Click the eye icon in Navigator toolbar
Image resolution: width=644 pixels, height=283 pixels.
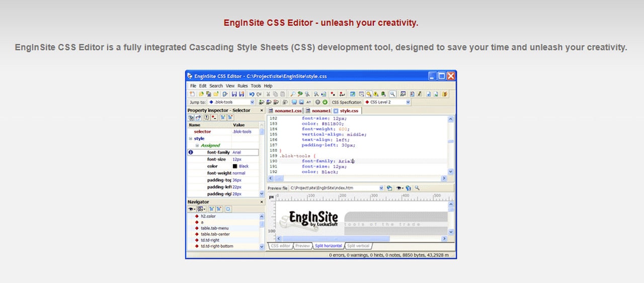(x=192, y=209)
